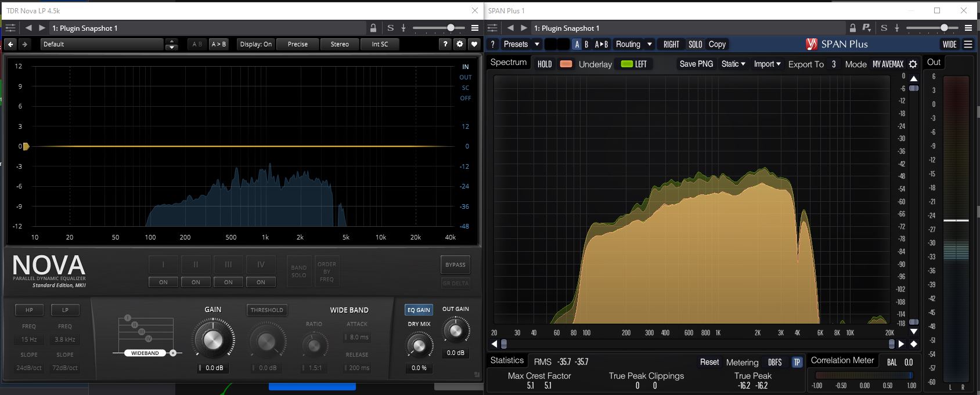Open the Routing dropdown menu
This screenshot has width=980, height=395.
click(634, 44)
